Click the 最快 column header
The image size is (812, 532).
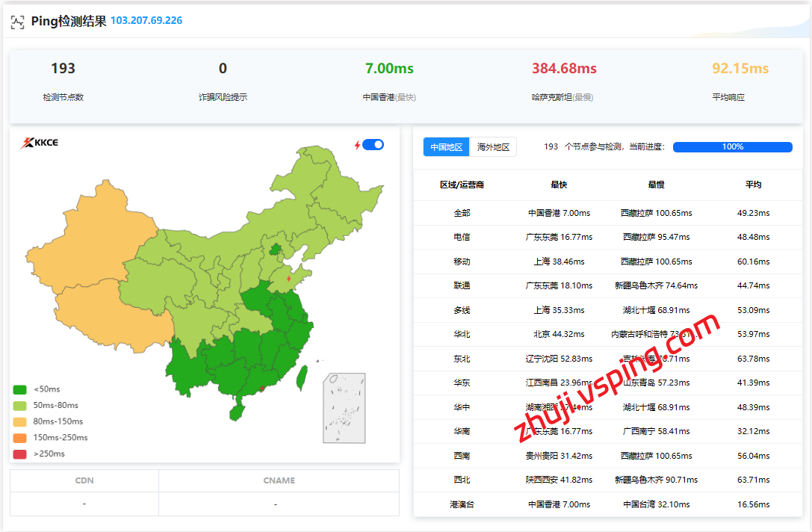pyautogui.click(x=559, y=185)
